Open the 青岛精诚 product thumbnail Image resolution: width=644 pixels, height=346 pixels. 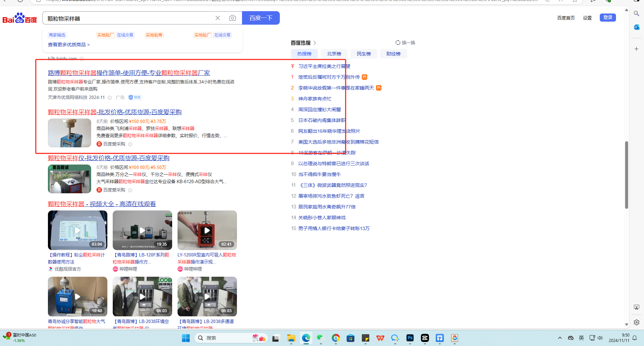click(x=70, y=179)
